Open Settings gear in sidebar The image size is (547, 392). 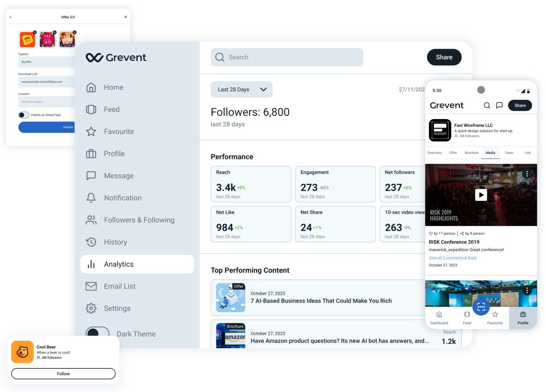tap(91, 309)
